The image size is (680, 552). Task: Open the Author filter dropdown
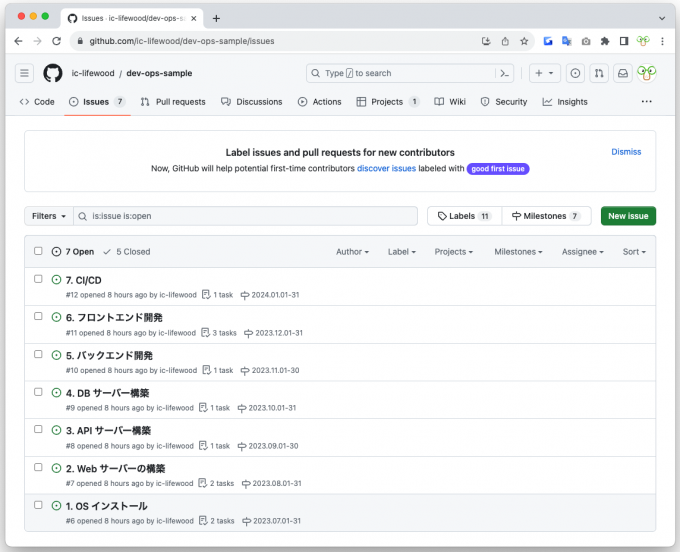(352, 252)
